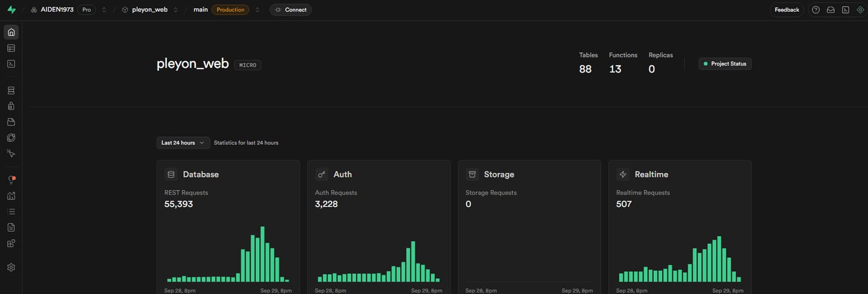Expand the pleyon_web project switcher
The image size is (868, 294).
pos(176,10)
